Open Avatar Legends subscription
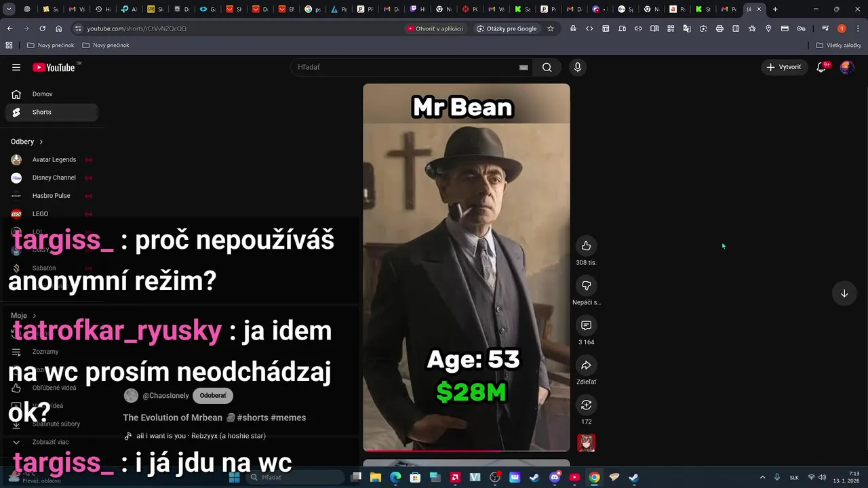 [52, 159]
